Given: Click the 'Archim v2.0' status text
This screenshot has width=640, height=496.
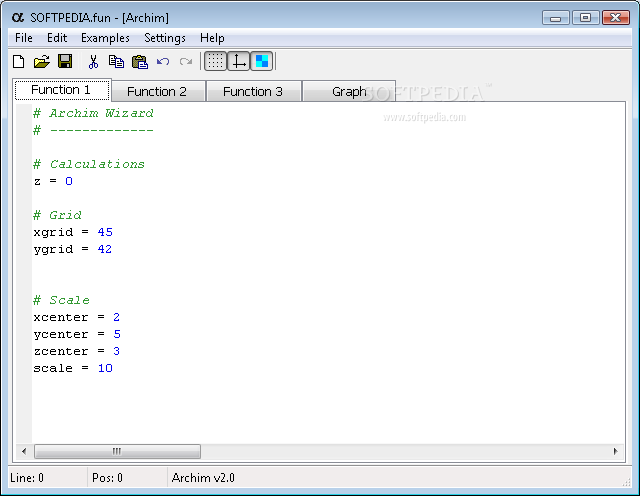Looking at the screenshot, I should pos(203,478).
